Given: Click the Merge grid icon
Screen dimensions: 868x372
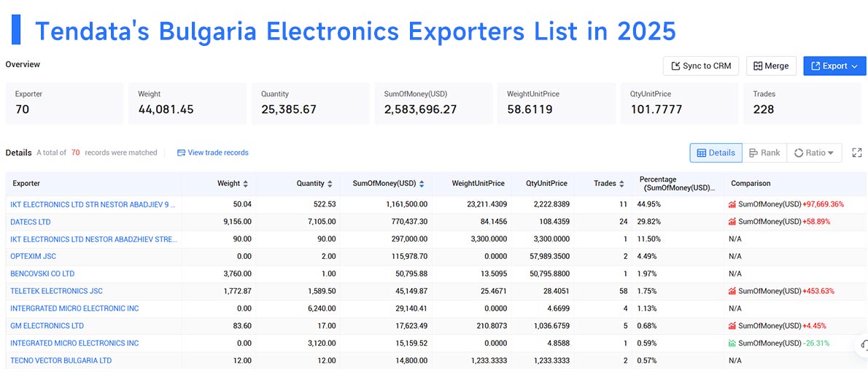Looking at the screenshot, I should point(758,66).
